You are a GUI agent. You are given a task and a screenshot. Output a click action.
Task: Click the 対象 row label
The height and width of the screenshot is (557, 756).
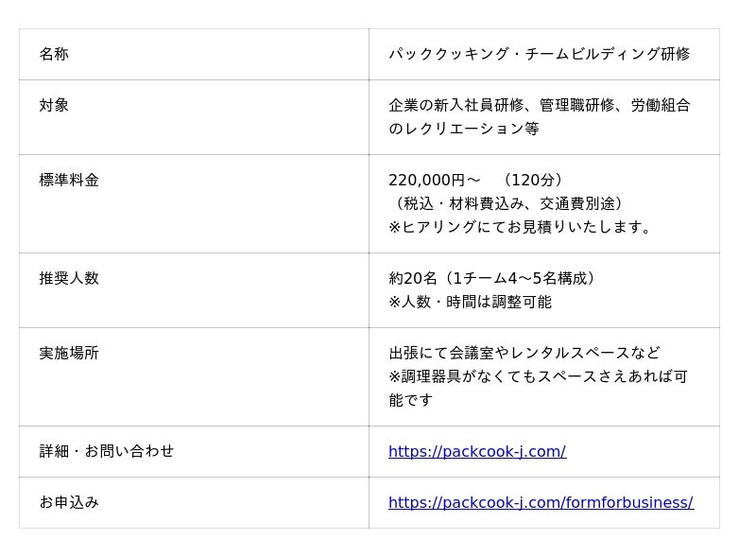pyautogui.click(x=54, y=106)
